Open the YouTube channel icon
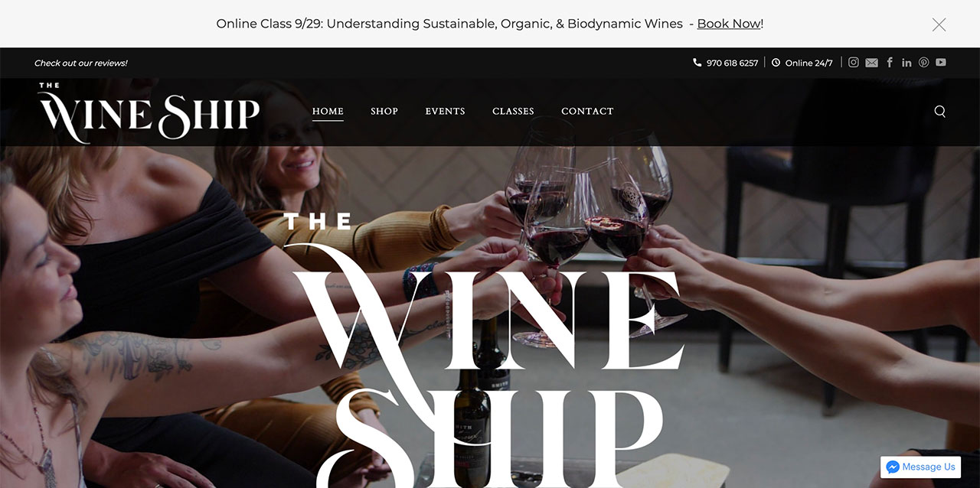Image resolution: width=980 pixels, height=488 pixels. (x=941, y=63)
